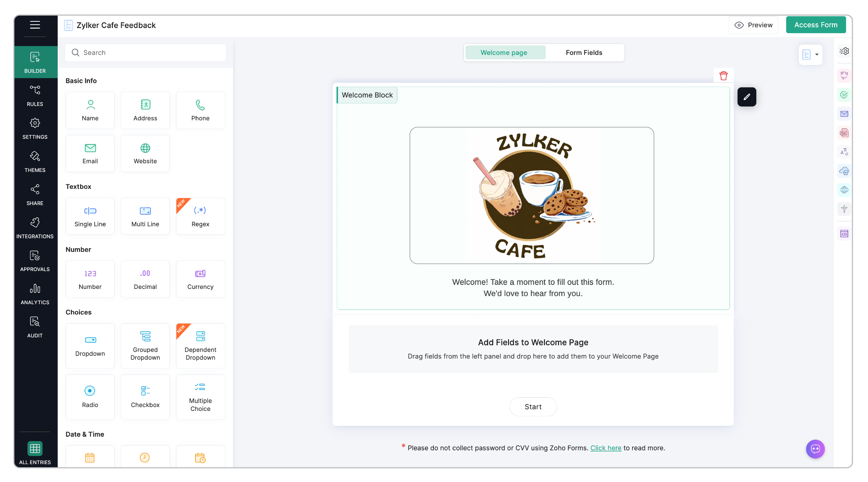
Task: Click the Access Form button
Action: tap(815, 25)
